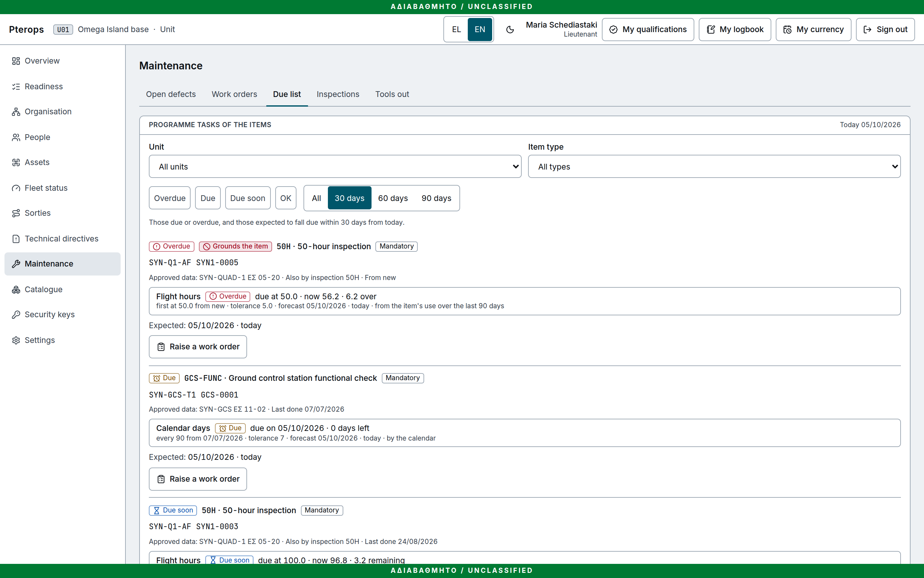924x578 pixels.
Task: Select the 90 days horizon
Action: (436, 198)
